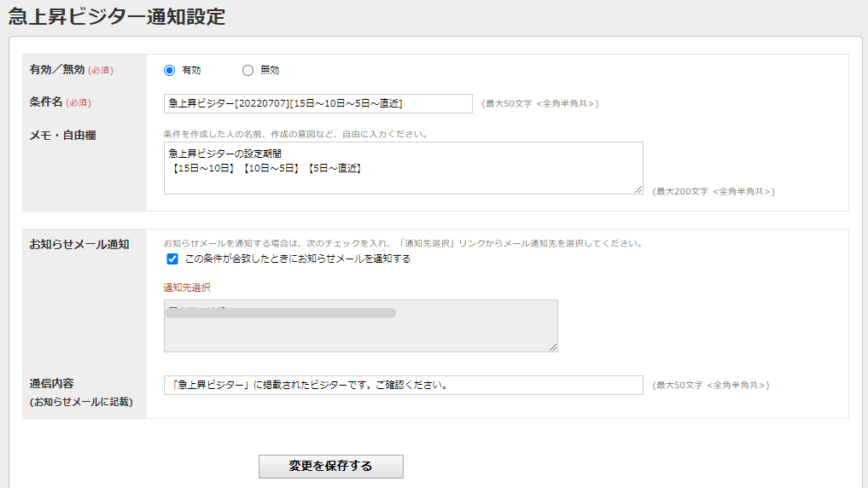Click the 最大200文字 character limit hint

click(714, 192)
